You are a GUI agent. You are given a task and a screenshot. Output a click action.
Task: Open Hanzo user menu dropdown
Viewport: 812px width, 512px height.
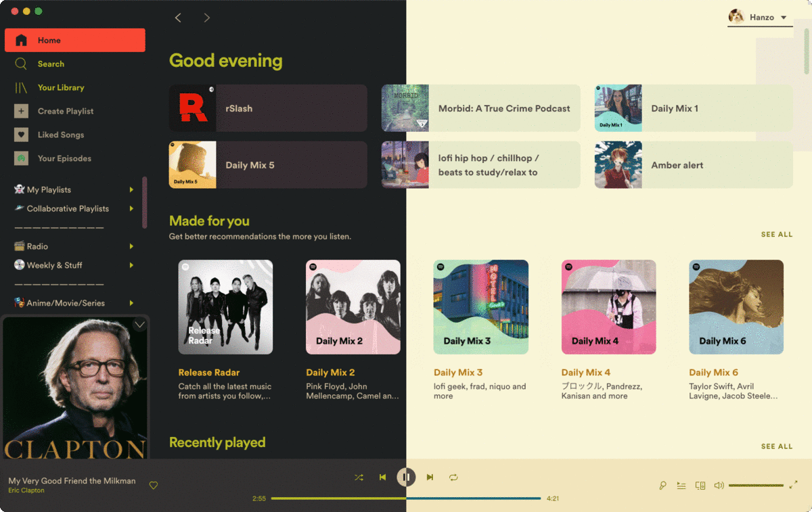[760, 18]
